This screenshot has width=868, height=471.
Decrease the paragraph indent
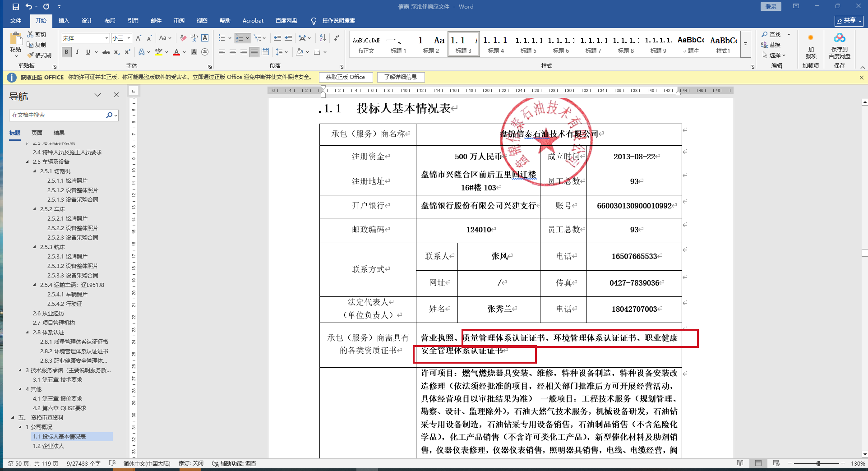tap(277, 38)
